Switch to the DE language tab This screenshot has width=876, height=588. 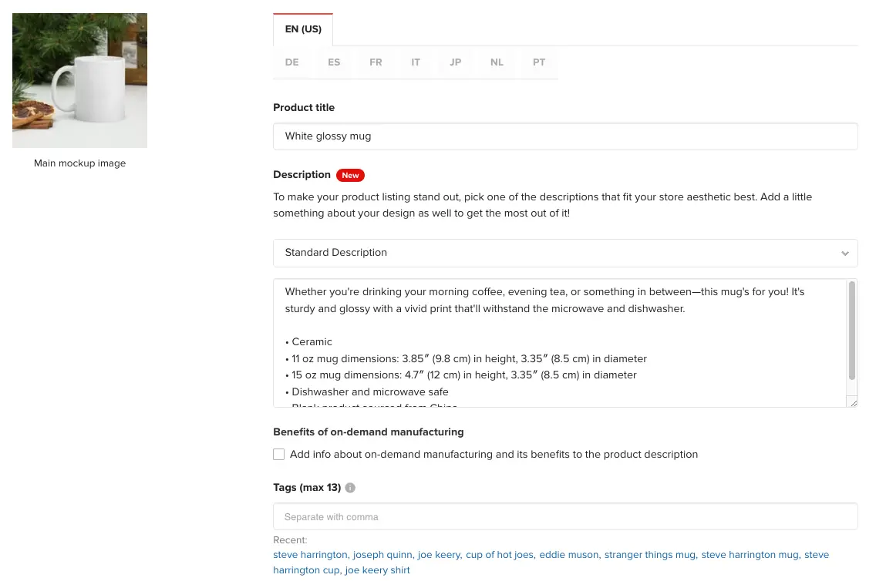291,62
